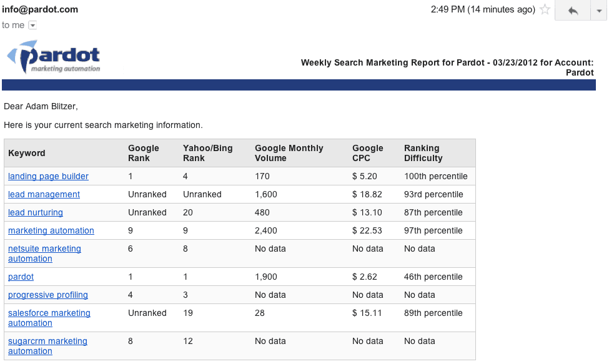
Task: Click the Pardot marketing automation logo
Action: click(54, 57)
